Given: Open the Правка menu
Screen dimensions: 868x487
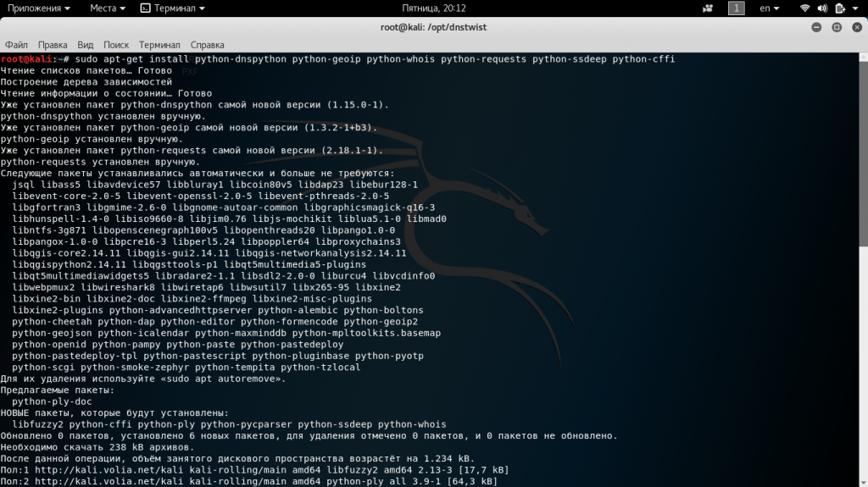Looking at the screenshot, I should coord(53,44).
